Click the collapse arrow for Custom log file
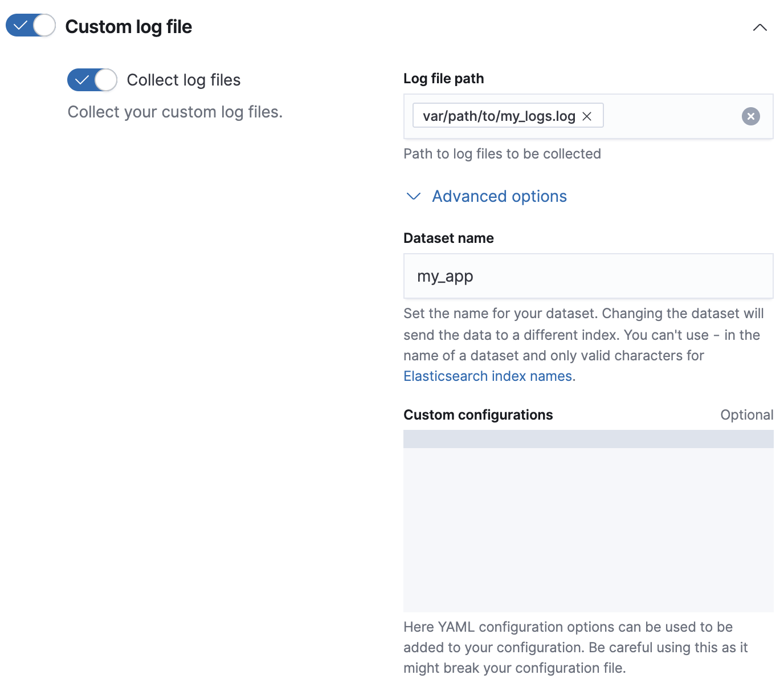 pos(760,26)
